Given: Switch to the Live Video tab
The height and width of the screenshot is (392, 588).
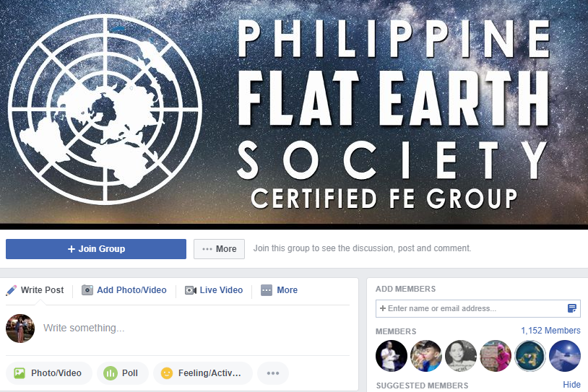Looking at the screenshot, I should [214, 290].
